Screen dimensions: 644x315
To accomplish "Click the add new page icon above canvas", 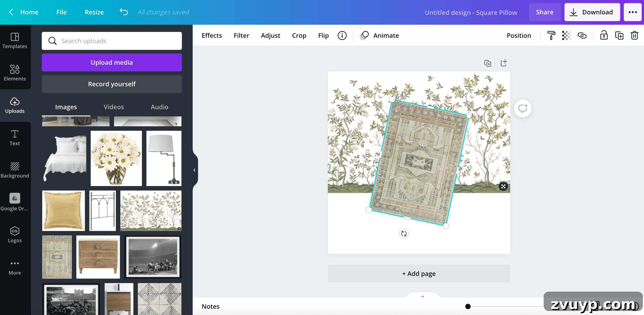I will pyautogui.click(x=504, y=63).
